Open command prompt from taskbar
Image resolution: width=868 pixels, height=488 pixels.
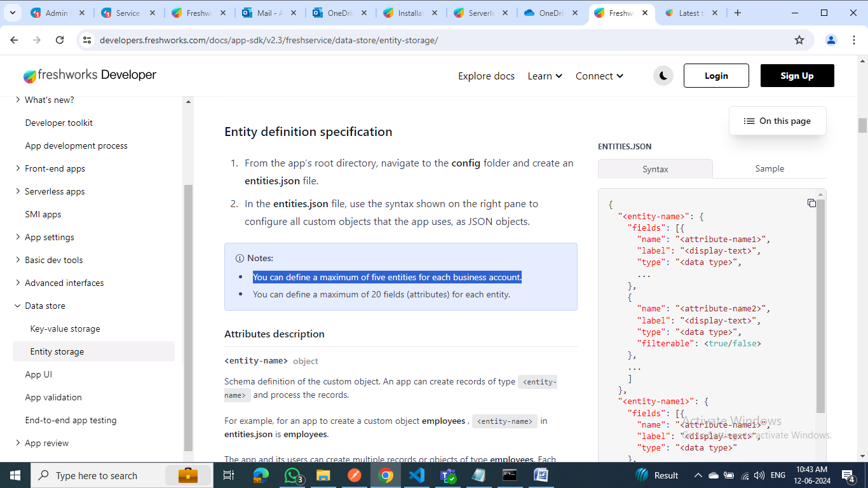(x=510, y=475)
